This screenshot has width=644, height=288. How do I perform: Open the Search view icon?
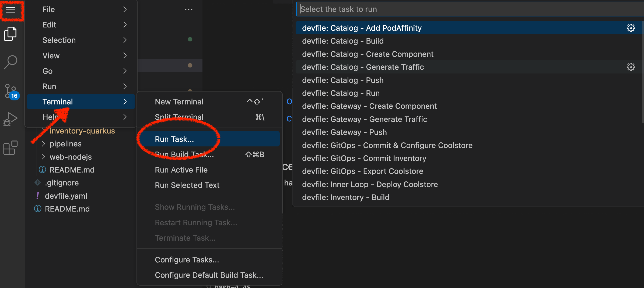coord(10,62)
